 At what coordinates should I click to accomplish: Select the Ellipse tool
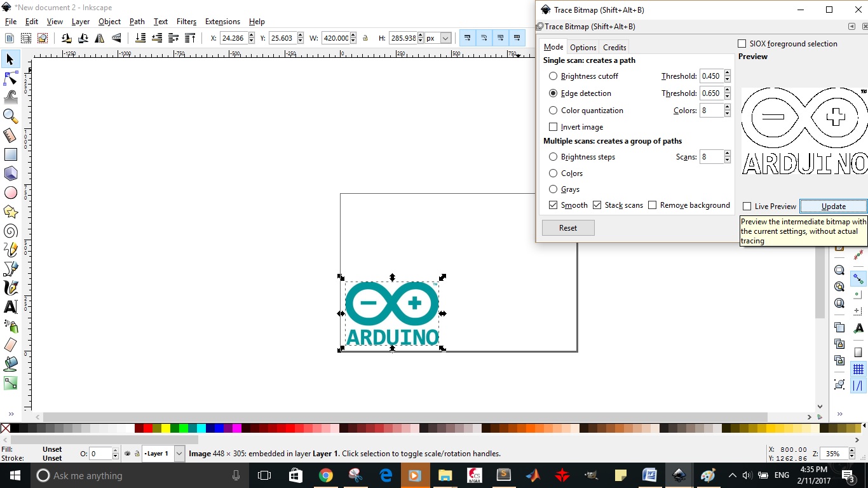11,193
